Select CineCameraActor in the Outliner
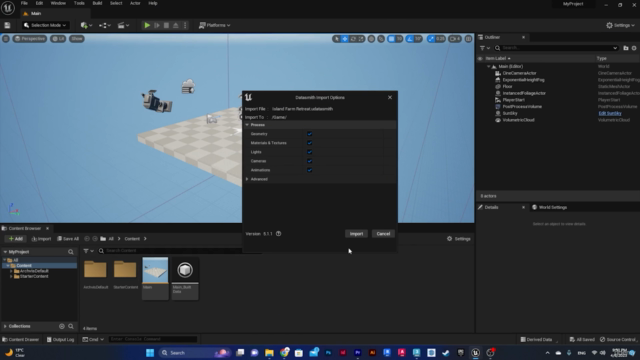Viewport: 640px width, 360px height. pyautogui.click(x=519, y=73)
